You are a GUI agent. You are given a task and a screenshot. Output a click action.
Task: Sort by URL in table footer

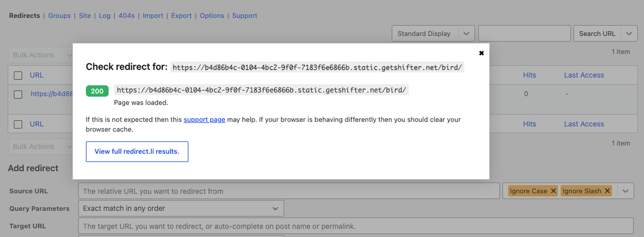pyautogui.click(x=37, y=124)
